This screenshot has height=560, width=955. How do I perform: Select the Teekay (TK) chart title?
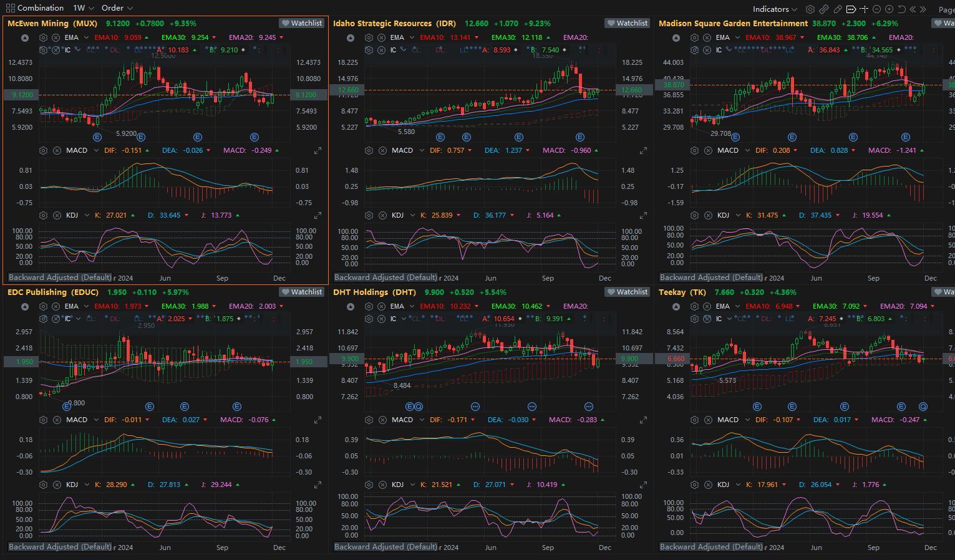(682, 292)
